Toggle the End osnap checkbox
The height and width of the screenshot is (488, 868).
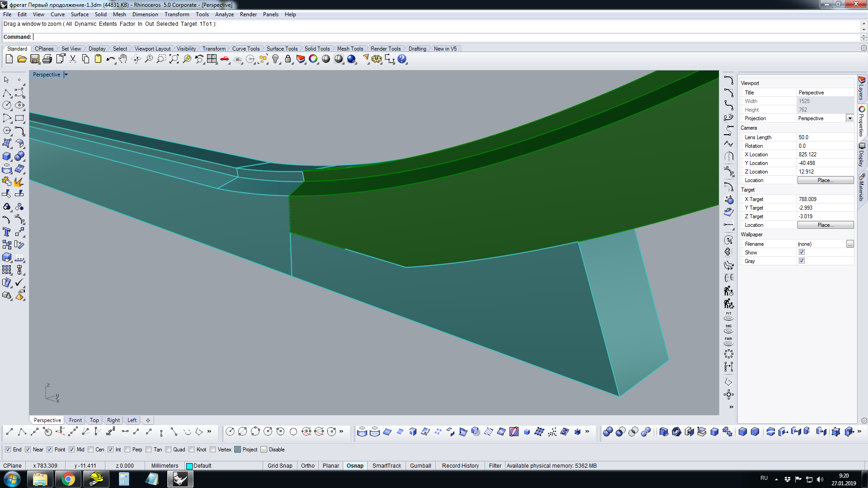pos(8,450)
